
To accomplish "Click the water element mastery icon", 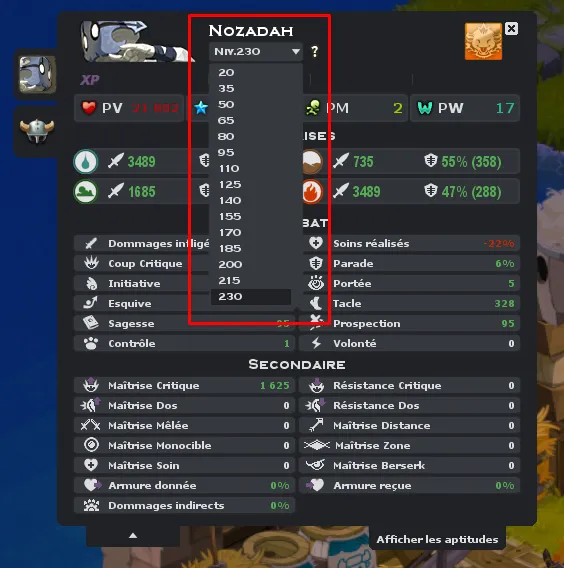I will tap(85, 162).
